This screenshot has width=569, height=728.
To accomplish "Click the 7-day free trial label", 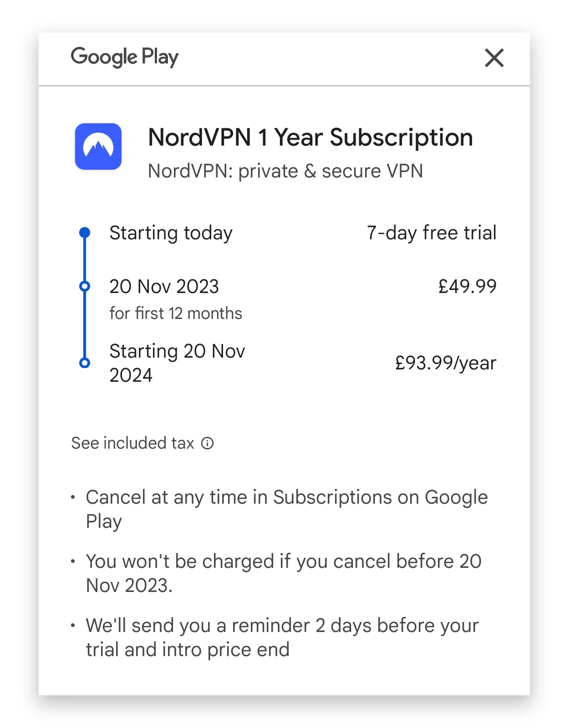I will point(432,233).
